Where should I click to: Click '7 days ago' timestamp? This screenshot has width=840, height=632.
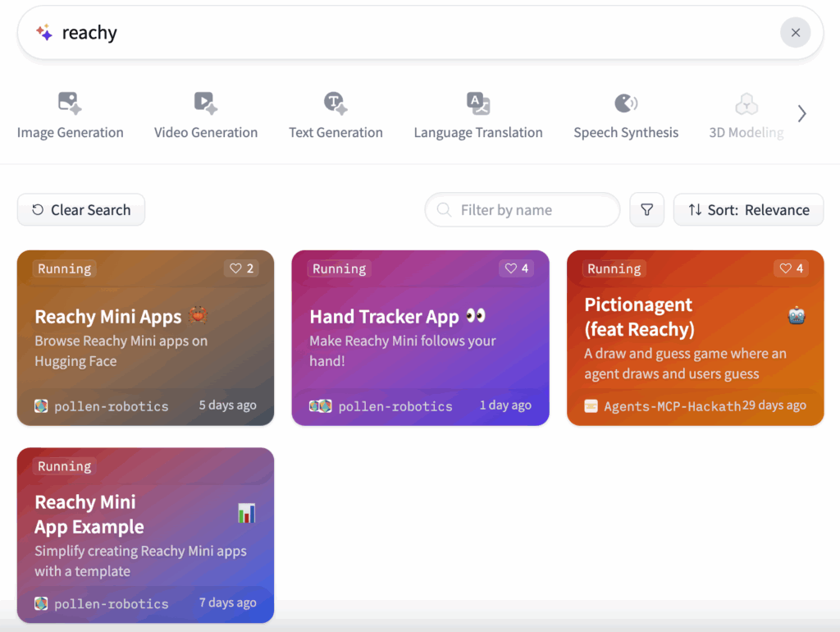tap(228, 602)
